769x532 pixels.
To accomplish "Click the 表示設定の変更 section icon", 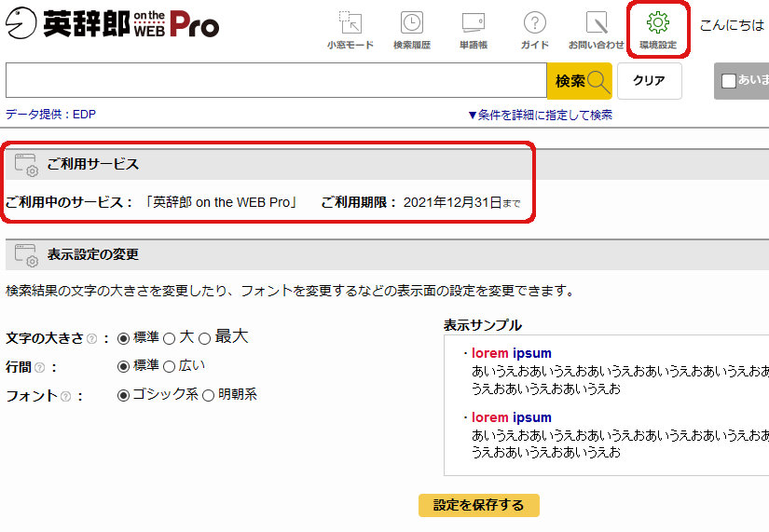I will (x=26, y=255).
